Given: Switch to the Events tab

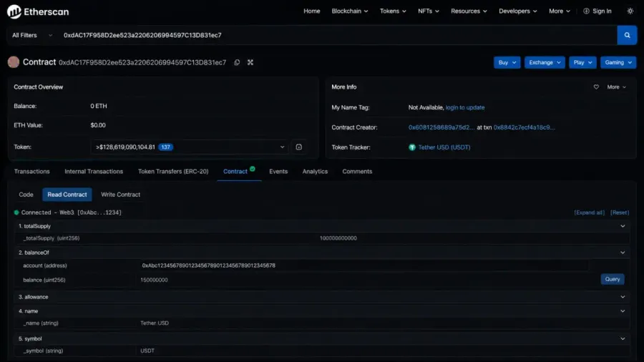Looking at the screenshot, I should pyautogui.click(x=278, y=172).
